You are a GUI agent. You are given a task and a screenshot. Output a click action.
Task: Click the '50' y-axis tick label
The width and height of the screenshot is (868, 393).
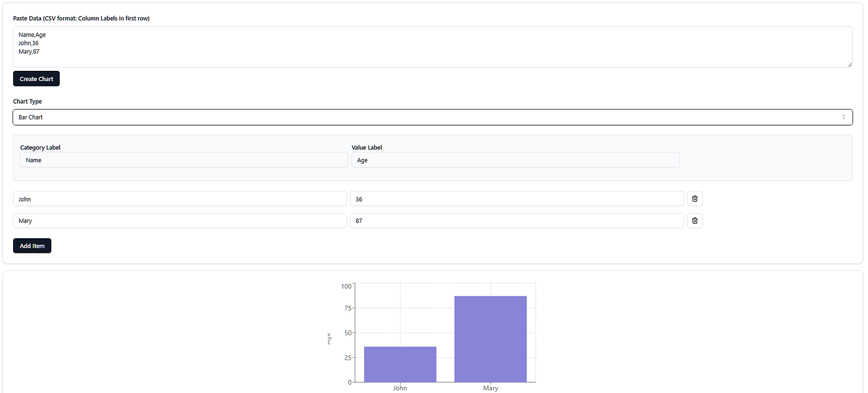[x=348, y=333]
